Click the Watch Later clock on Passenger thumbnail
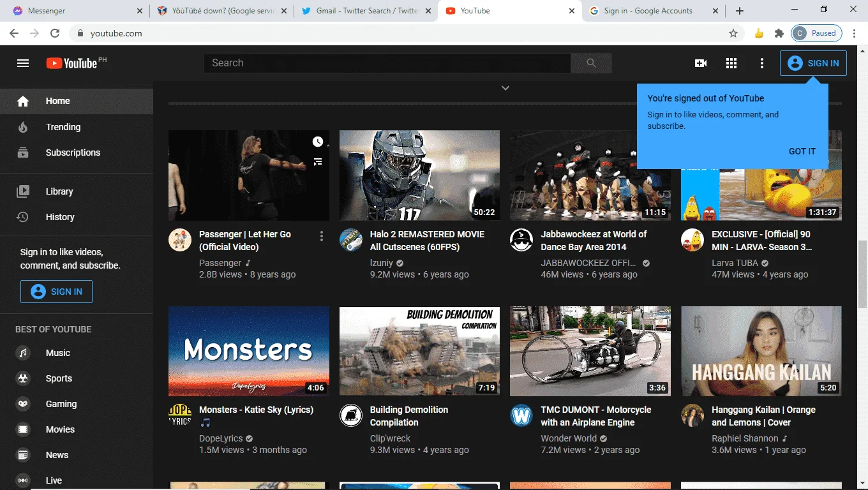The image size is (868, 490). pyautogui.click(x=318, y=142)
